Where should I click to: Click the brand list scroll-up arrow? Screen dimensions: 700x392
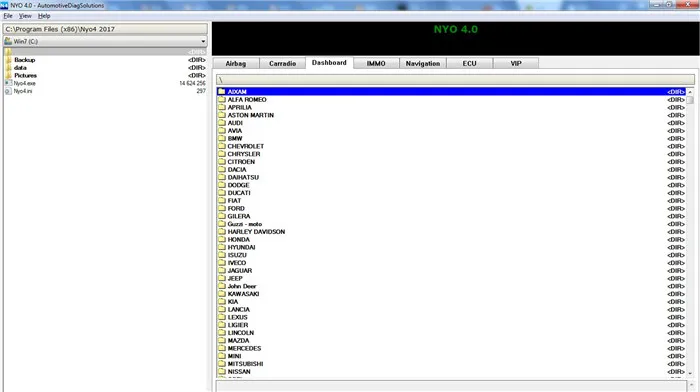pos(690,92)
